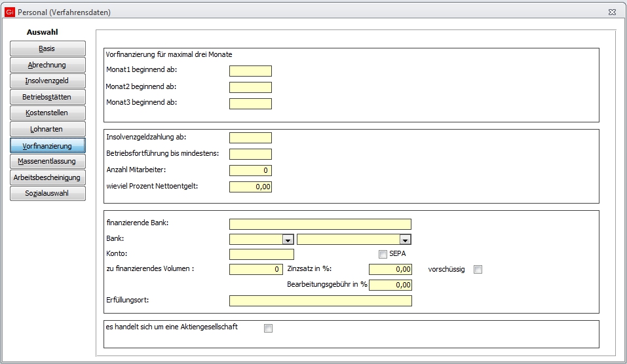
Task: Switch to the Abrechnung section
Action: (x=47, y=65)
